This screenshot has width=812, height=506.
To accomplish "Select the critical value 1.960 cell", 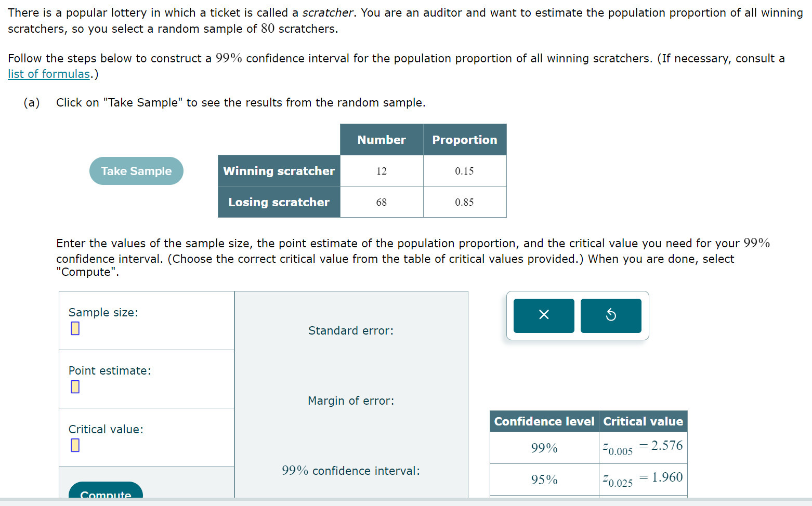I will click(643, 479).
